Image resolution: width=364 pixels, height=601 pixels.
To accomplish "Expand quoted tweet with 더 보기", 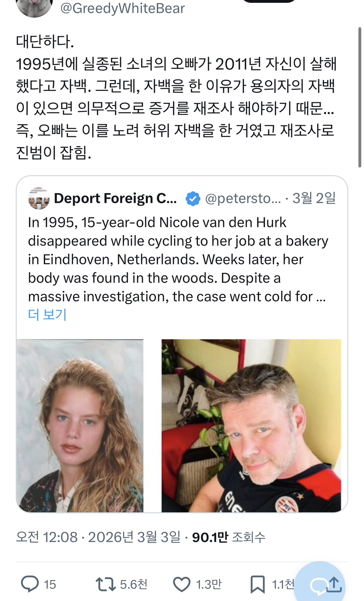I will coord(47,315).
